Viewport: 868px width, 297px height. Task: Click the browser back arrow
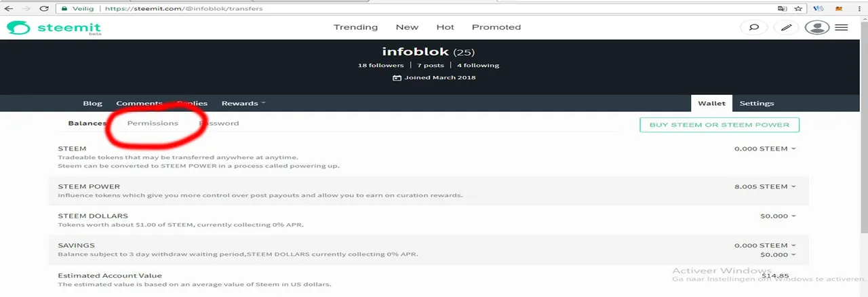(x=9, y=9)
